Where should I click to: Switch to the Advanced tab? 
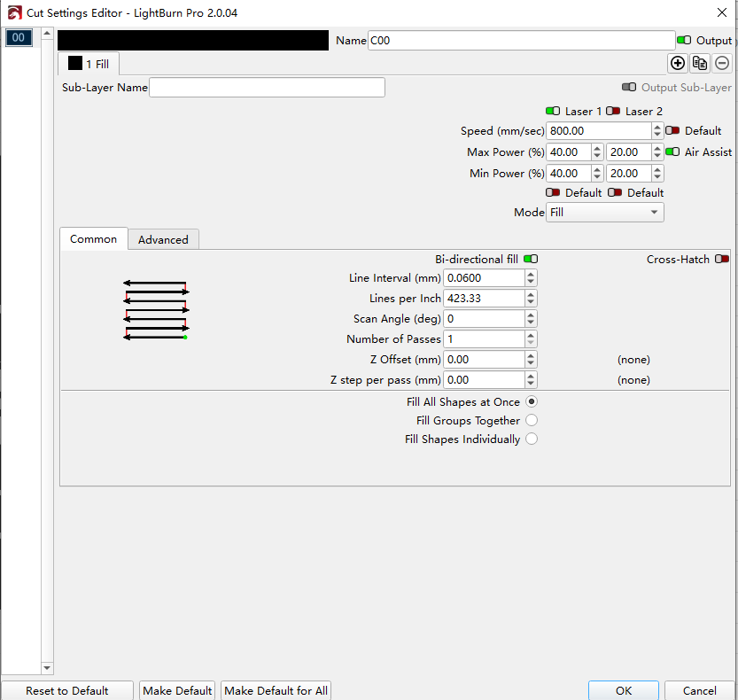(163, 239)
